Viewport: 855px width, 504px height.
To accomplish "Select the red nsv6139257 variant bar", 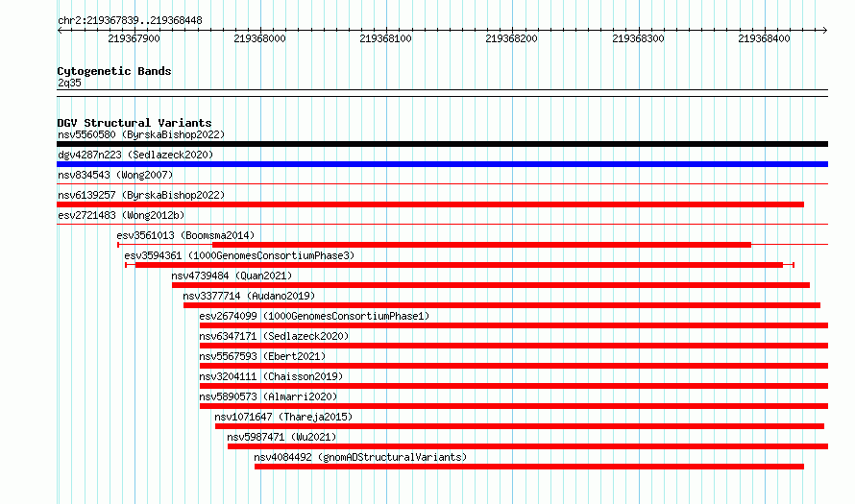I will [430, 204].
